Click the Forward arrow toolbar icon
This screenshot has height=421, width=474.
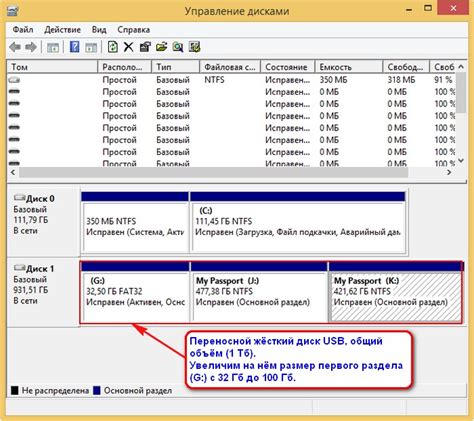pyautogui.click(x=31, y=47)
